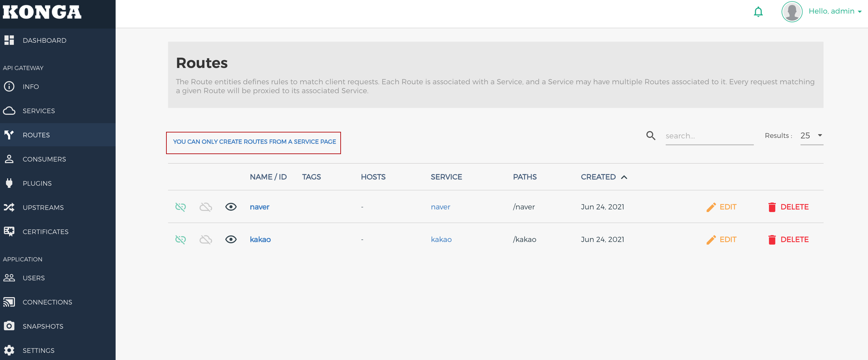Click broken-link icon in kakao row
This screenshot has width=868, height=360.
(180, 240)
